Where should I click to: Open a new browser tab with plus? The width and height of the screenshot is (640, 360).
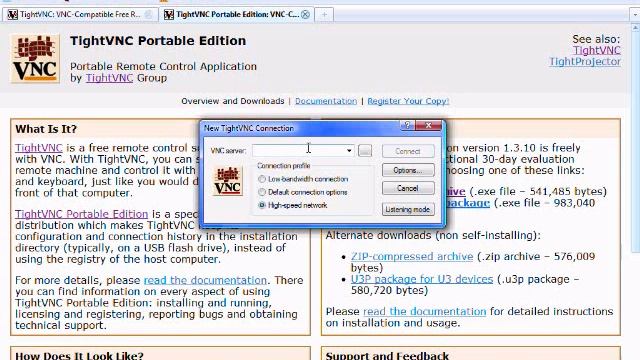(x=324, y=15)
